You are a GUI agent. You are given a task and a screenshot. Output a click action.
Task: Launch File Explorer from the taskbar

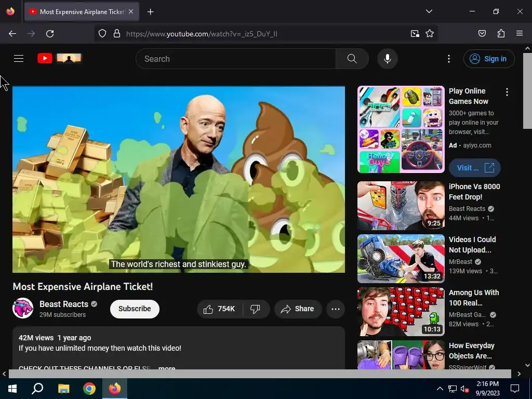(63, 389)
